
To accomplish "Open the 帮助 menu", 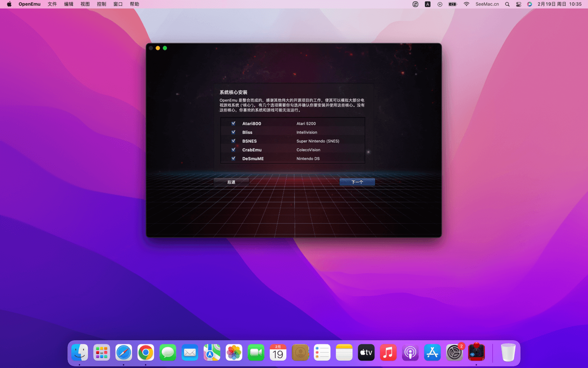I will [x=134, y=4].
